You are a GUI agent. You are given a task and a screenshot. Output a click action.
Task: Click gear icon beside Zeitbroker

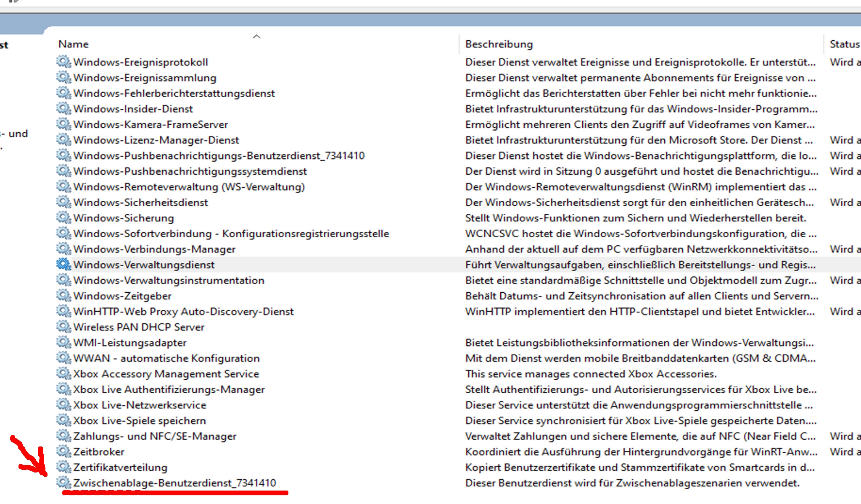(63, 451)
